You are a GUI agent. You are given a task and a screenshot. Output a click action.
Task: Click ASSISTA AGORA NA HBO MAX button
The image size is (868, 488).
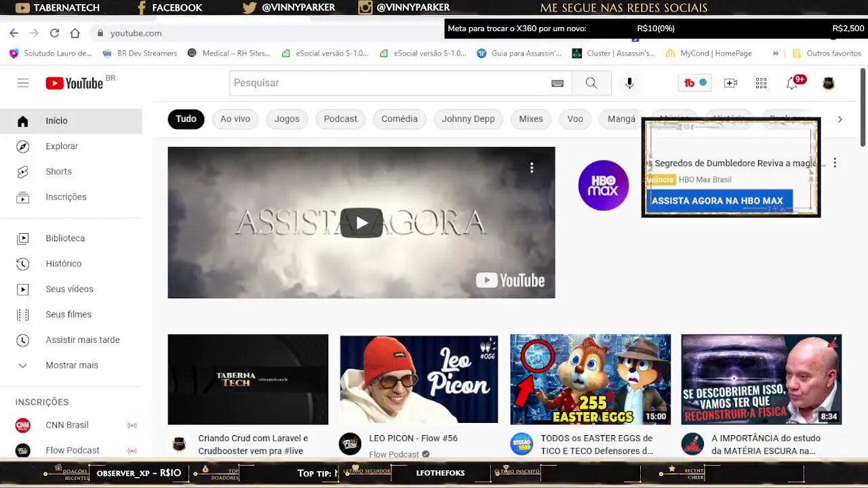[x=717, y=201]
